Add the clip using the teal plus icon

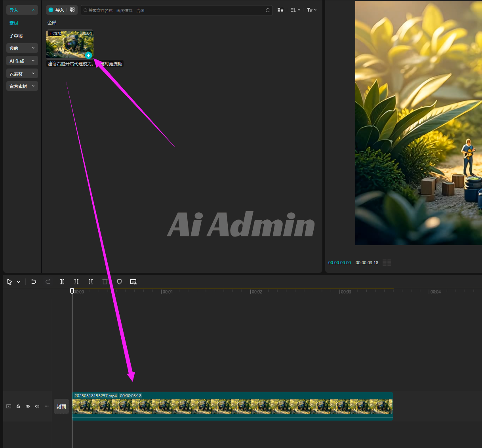click(88, 55)
